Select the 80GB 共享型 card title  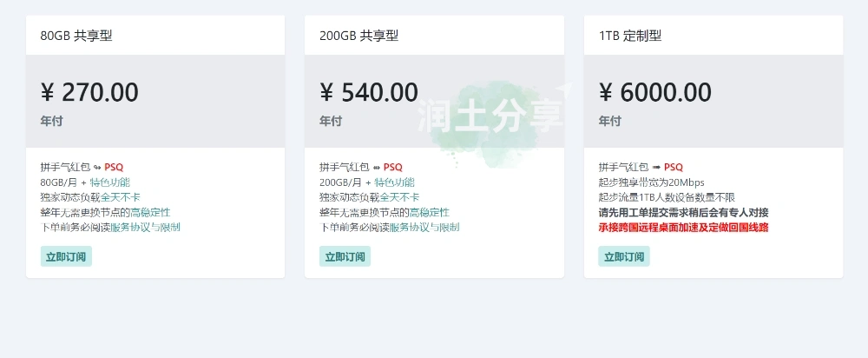(x=76, y=36)
